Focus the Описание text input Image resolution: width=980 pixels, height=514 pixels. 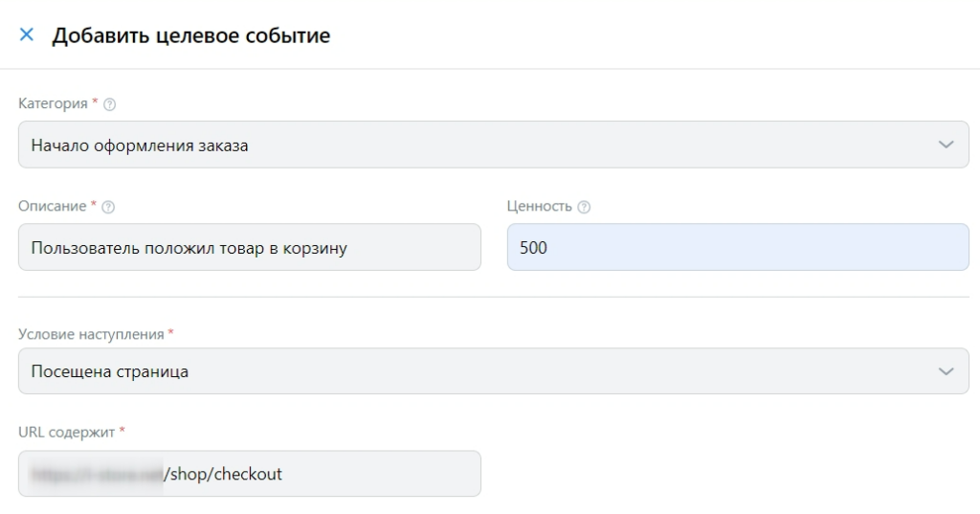(x=249, y=248)
